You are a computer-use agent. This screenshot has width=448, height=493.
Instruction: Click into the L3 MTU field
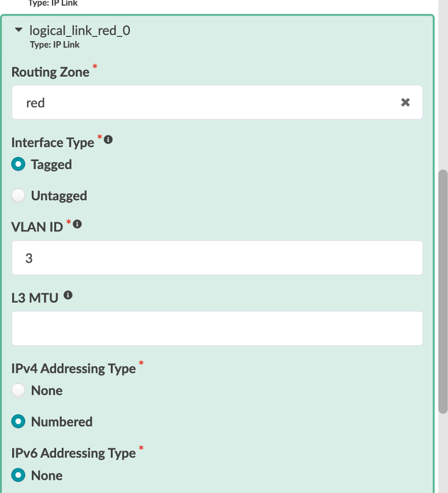pyautogui.click(x=217, y=328)
